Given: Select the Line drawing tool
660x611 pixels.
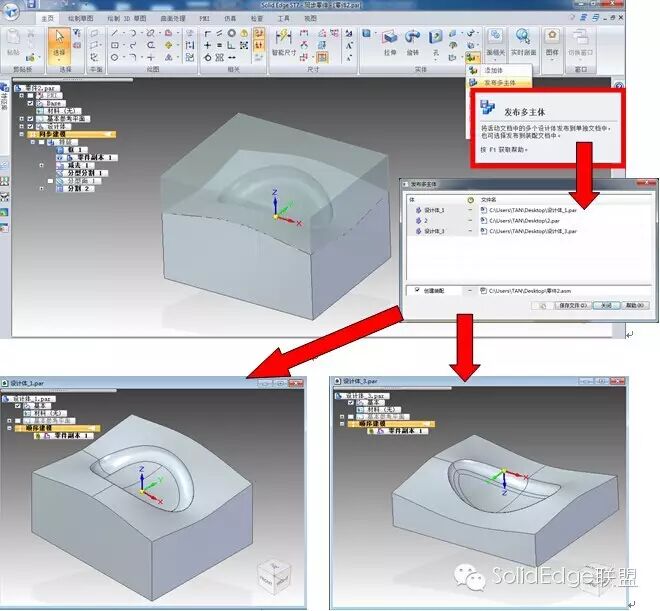Looking at the screenshot, I should (x=114, y=33).
